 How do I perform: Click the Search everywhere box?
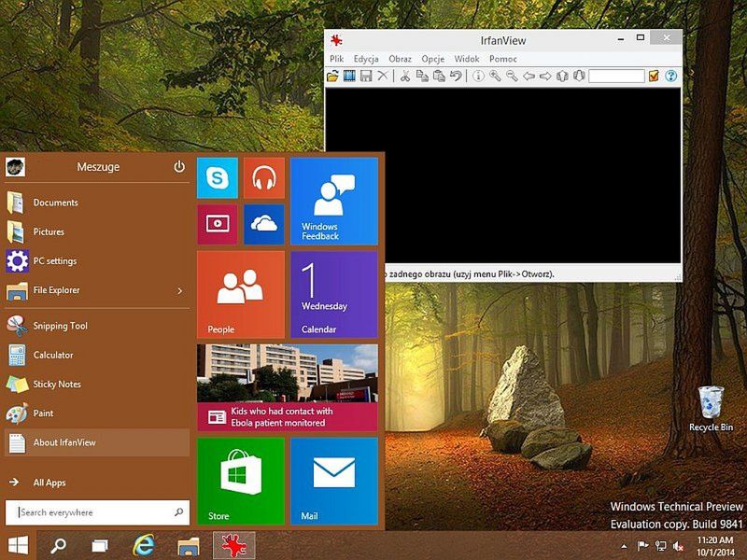[x=97, y=512]
